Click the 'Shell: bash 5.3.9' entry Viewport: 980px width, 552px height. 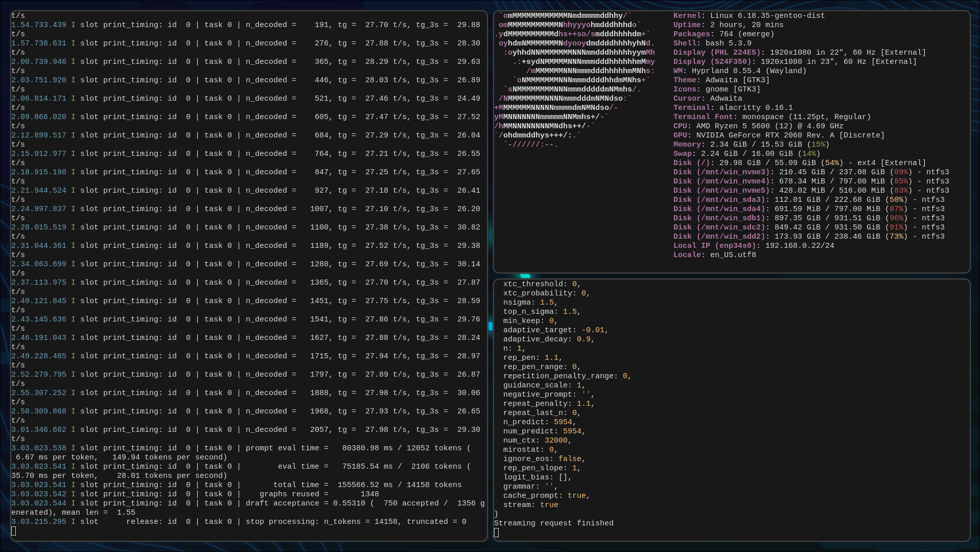coord(712,43)
